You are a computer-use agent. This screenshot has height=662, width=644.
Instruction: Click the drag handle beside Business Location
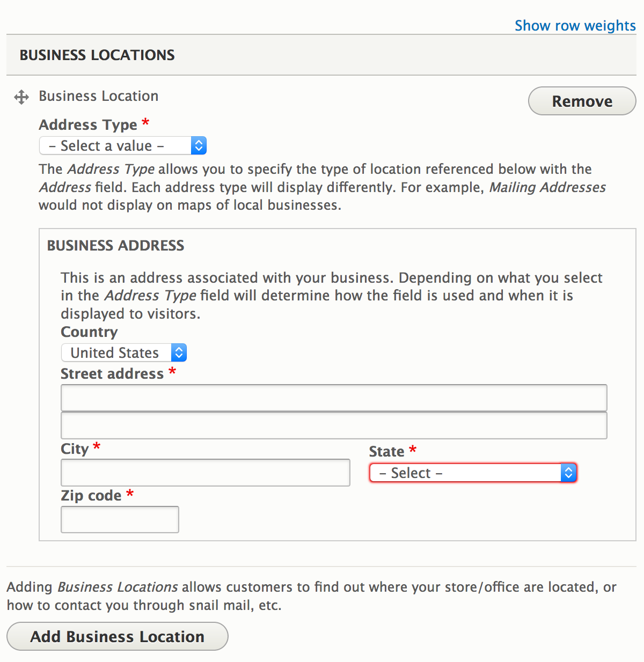(20, 97)
